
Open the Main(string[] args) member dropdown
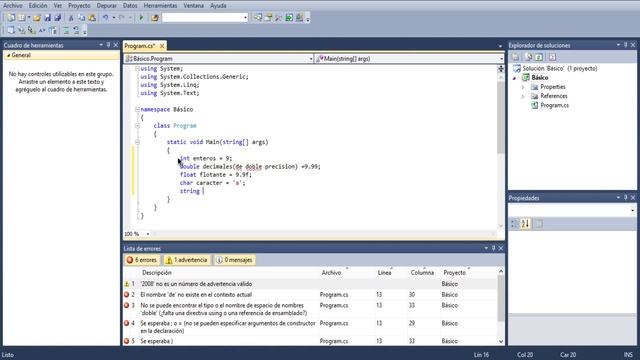(x=501, y=59)
